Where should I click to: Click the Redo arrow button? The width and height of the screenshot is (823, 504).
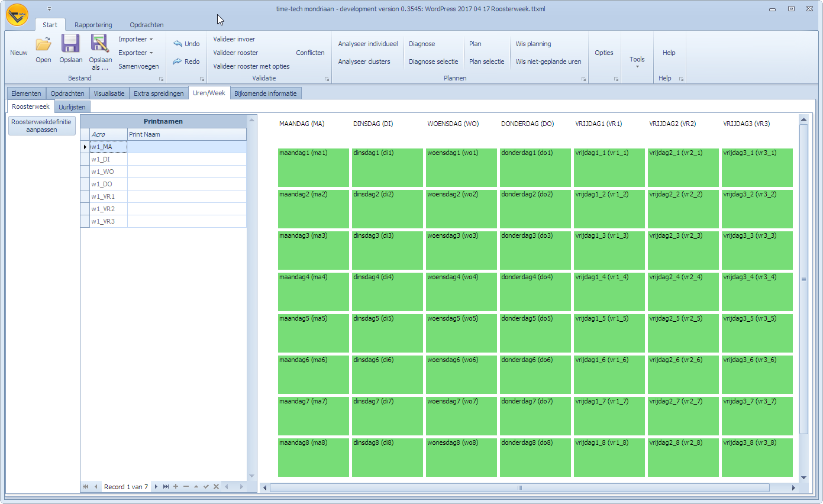coord(186,62)
